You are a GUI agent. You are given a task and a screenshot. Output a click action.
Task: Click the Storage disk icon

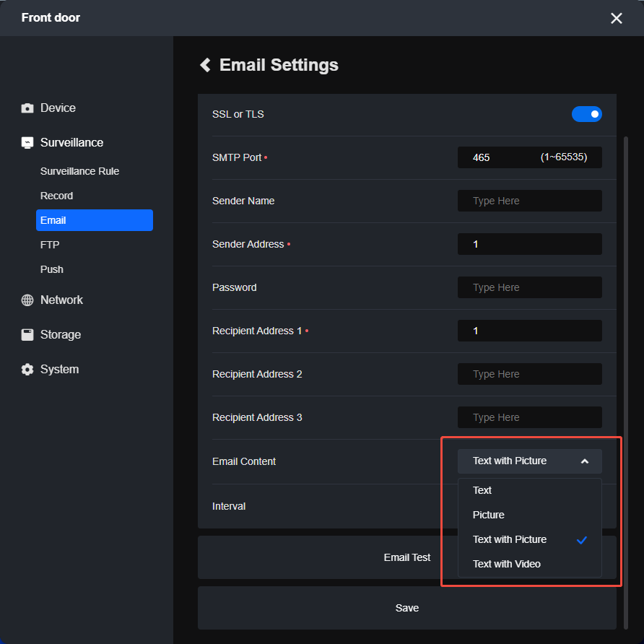tap(27, 335)
